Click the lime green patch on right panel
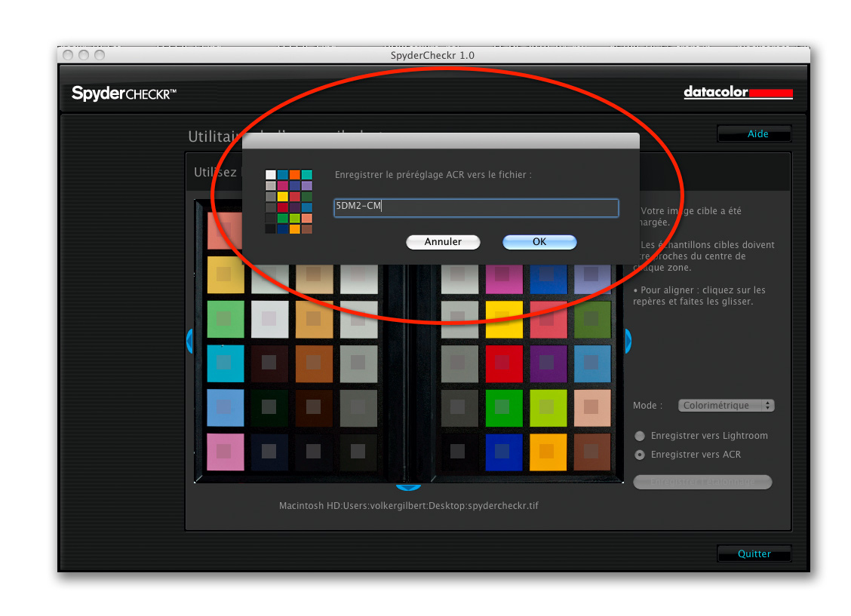The width and height of the screenshot is (851, 616). (x=548, y=408)
